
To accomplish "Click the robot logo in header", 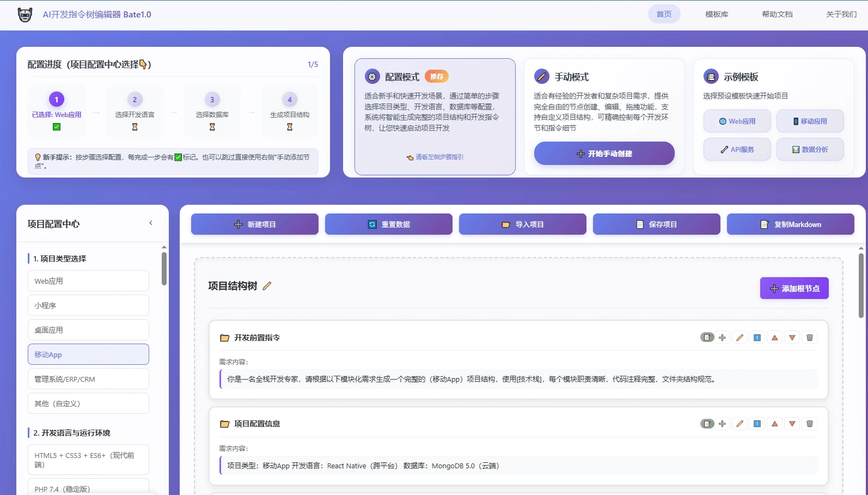I will pos(25,15).
